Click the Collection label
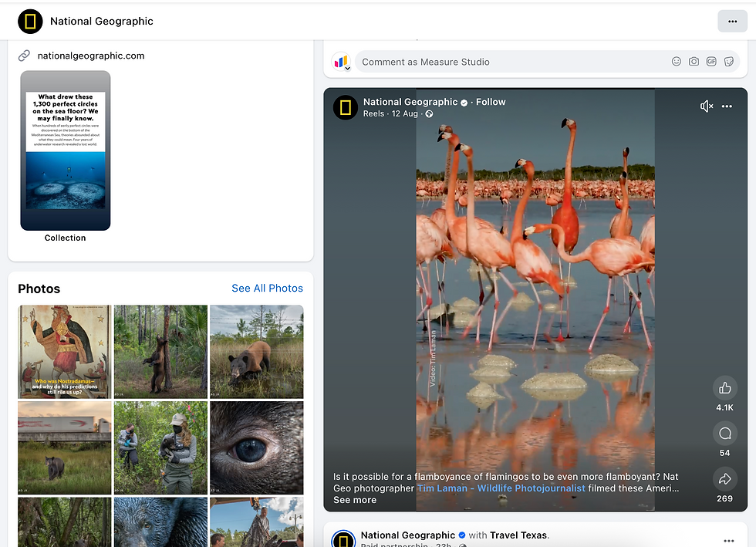756x547 pixels. click(65, 238)
